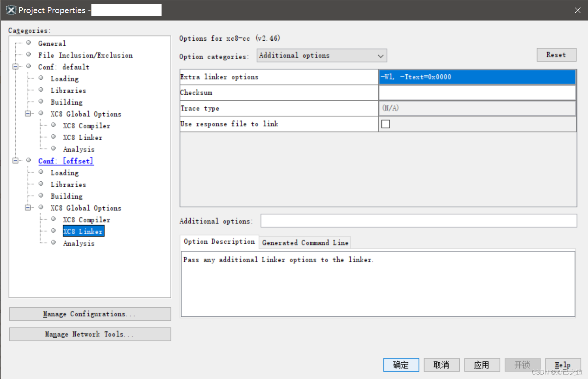Open the Option categories dropdown

click(x=322, y=56)
